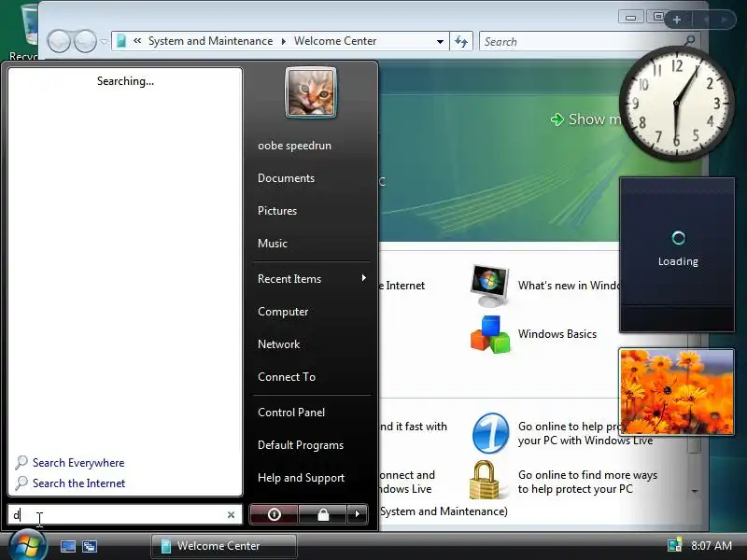
Task: Open Pictures from Start menu
Action: click(x=277, y=211)
